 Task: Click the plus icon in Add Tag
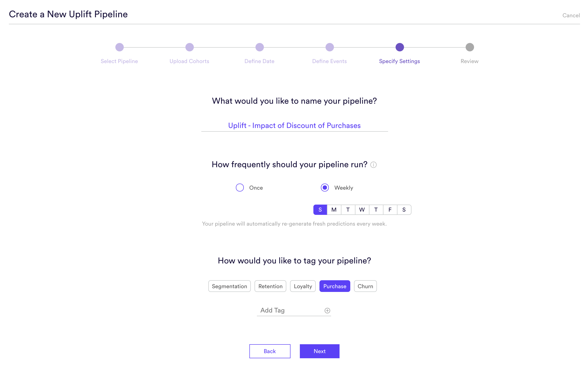[x=327, y=310]
